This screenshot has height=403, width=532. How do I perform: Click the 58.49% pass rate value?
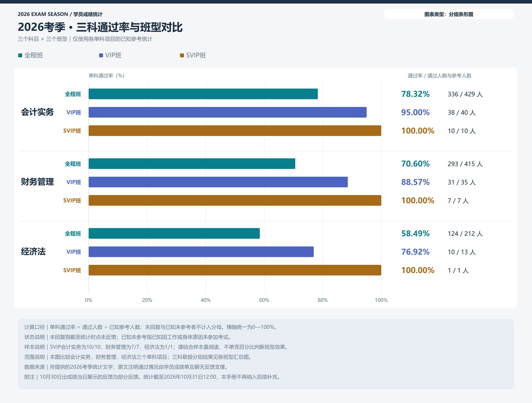pyautogui.click(x=415, y=234)
